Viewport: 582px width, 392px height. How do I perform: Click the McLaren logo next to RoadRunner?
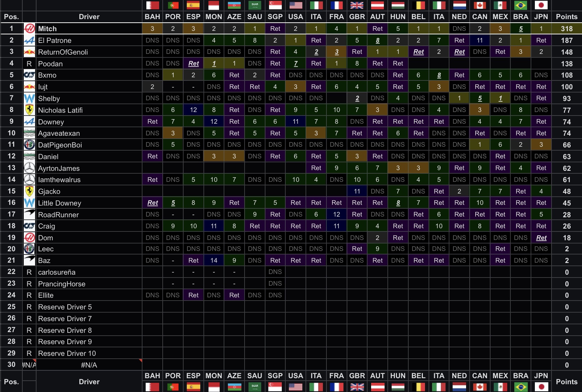point(29,214)
